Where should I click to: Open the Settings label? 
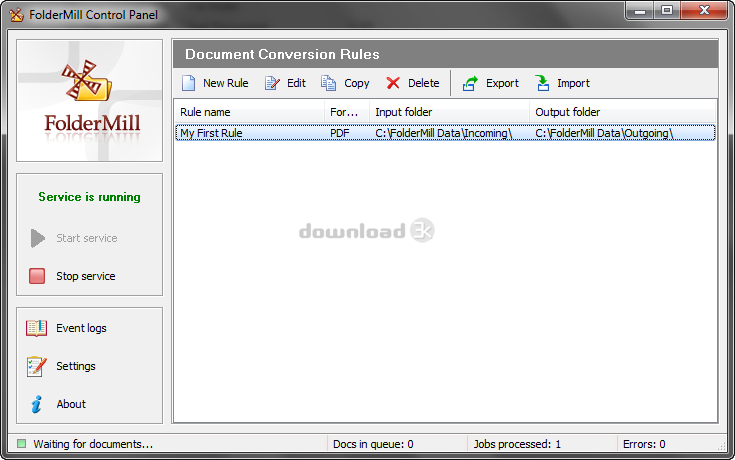76,366
